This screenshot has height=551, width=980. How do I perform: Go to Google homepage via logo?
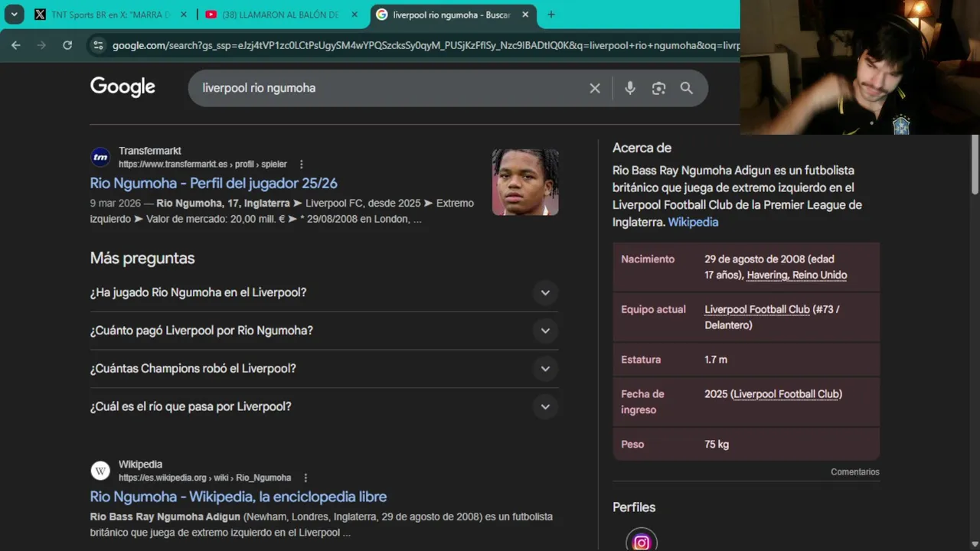click(x=122, y=87)
